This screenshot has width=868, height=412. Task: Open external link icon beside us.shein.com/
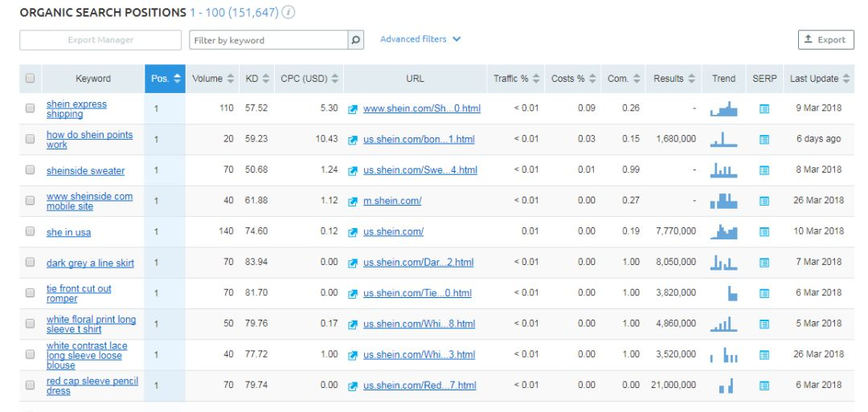(353, 232)
